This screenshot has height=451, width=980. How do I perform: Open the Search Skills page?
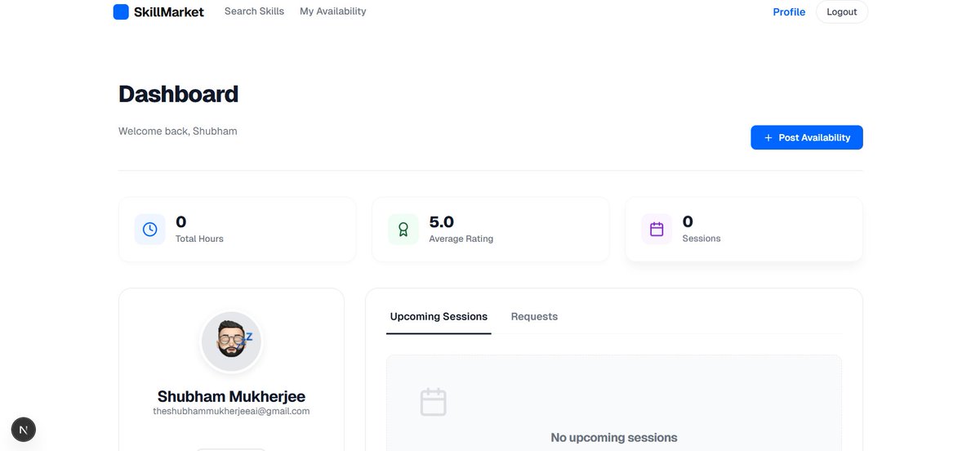254,11
